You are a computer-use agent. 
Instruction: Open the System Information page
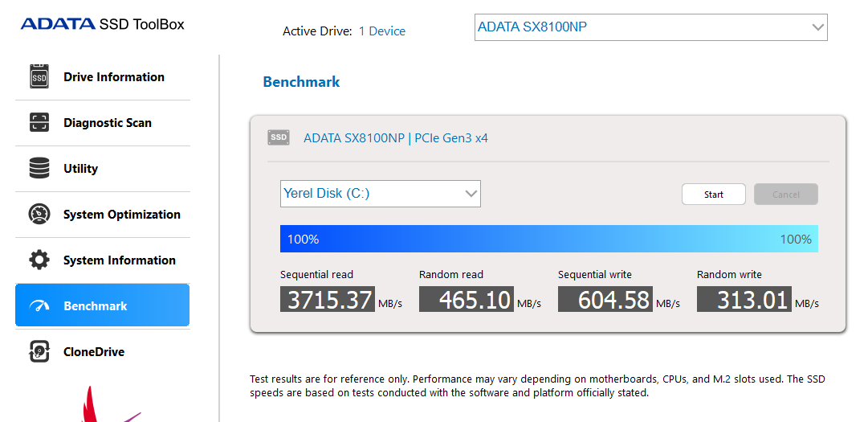coord(103,260)
